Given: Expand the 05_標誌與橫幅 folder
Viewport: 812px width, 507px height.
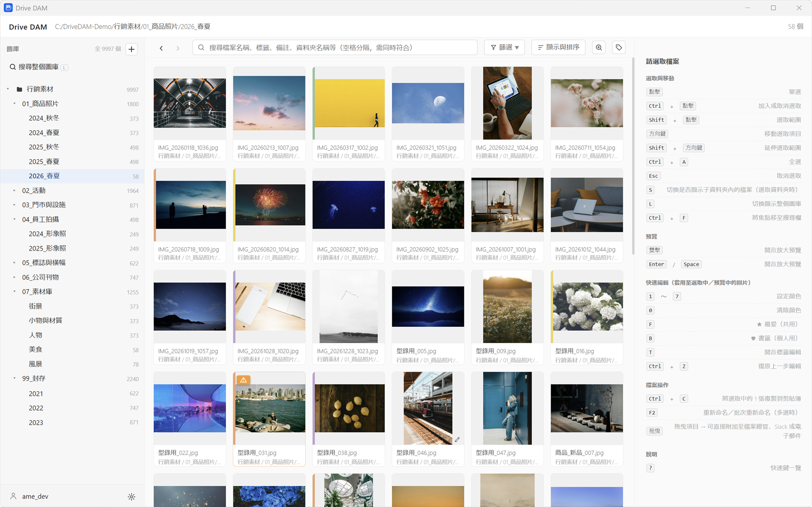Looking at the screenshot, I should tap(14, 263).
